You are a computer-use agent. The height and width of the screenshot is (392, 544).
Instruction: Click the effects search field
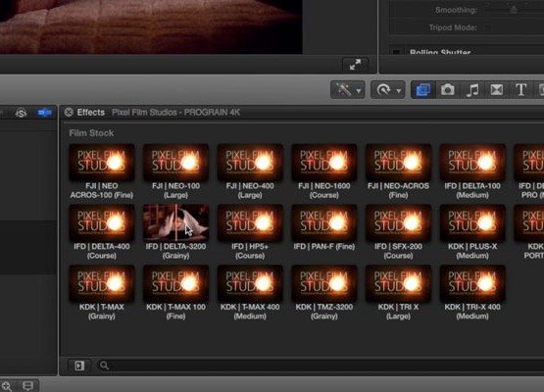(x=320, y=366)
